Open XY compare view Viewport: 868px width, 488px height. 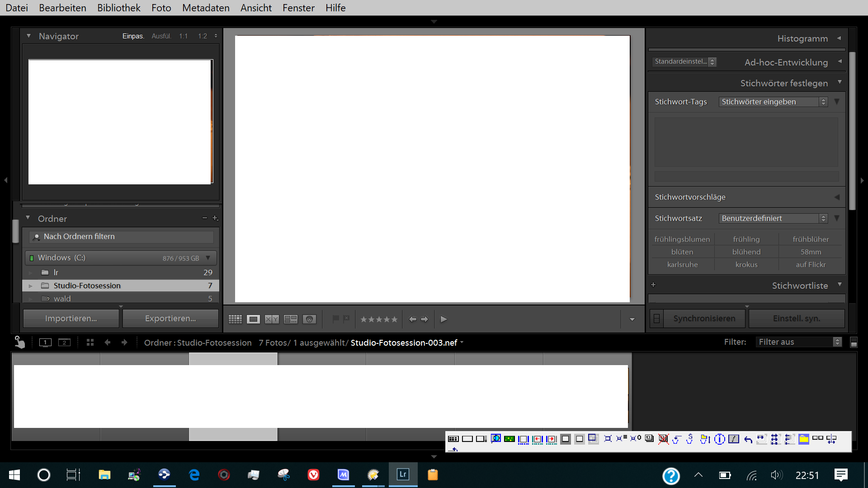point(272,319)
